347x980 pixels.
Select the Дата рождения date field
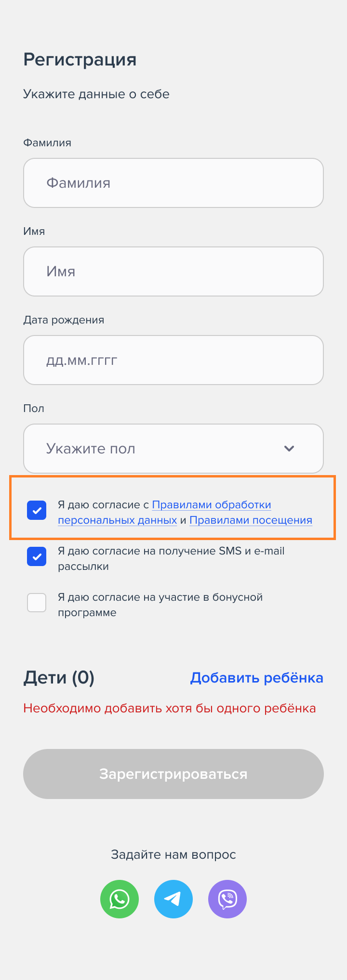pyautogui.click(x=173, y=360)
